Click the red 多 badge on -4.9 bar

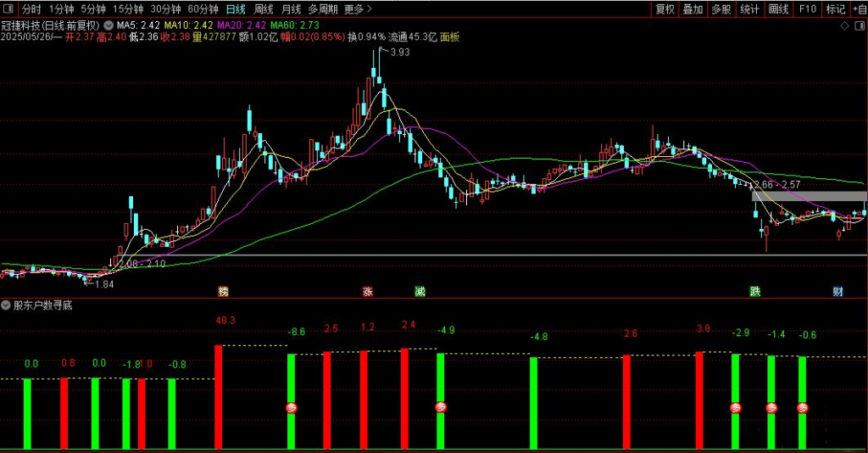pyautogui.click(x=441, y=407)
